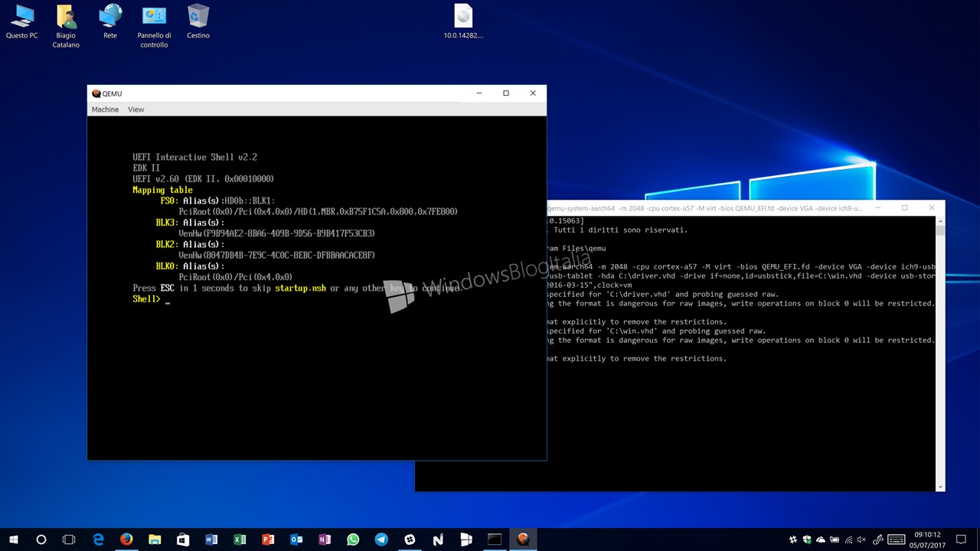The height and width of the screenshot is (551, 980).
Task: Show the touch keyboard from tray
Action: pos(896,540)
